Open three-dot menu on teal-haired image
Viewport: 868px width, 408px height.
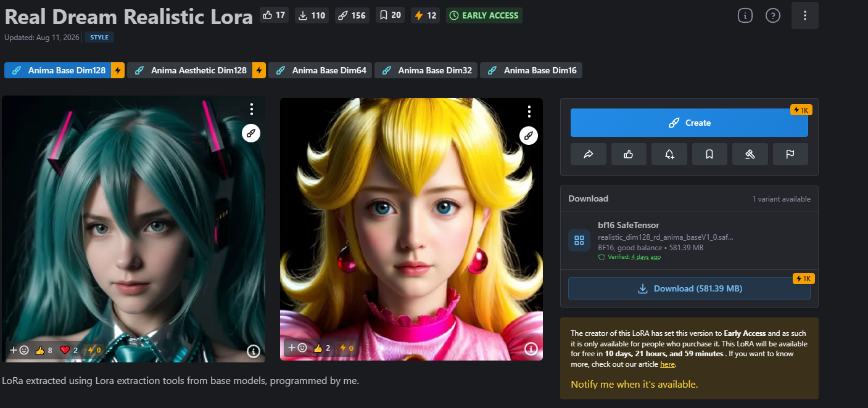252,110
